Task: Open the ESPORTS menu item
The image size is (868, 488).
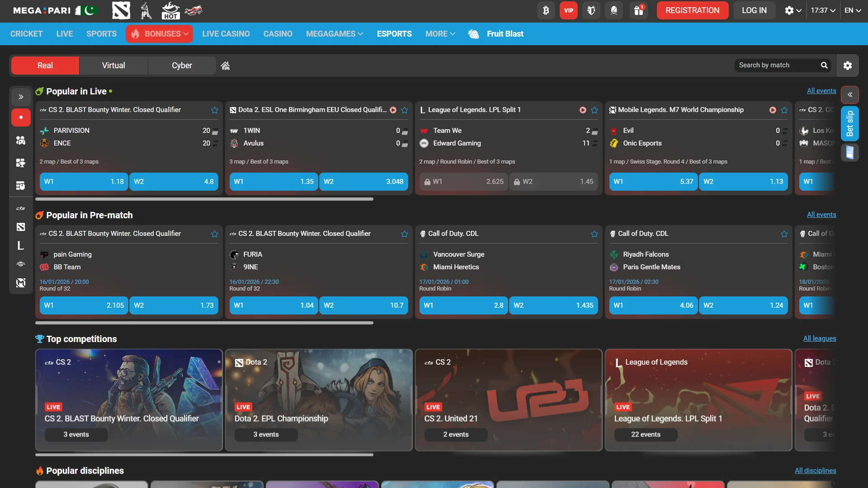Action: (394, 33)
